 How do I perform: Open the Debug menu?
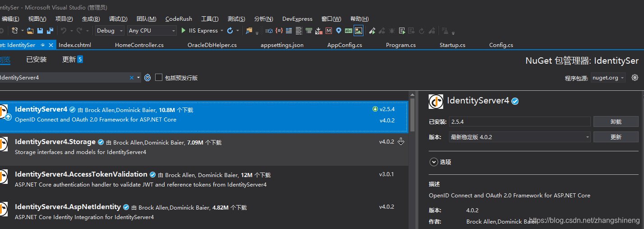point(118,19)
